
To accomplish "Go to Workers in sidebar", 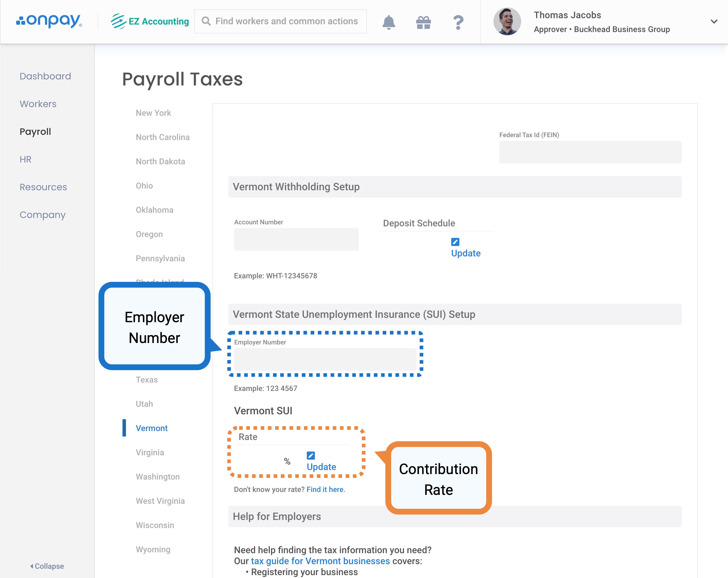I will pos(38,104).
